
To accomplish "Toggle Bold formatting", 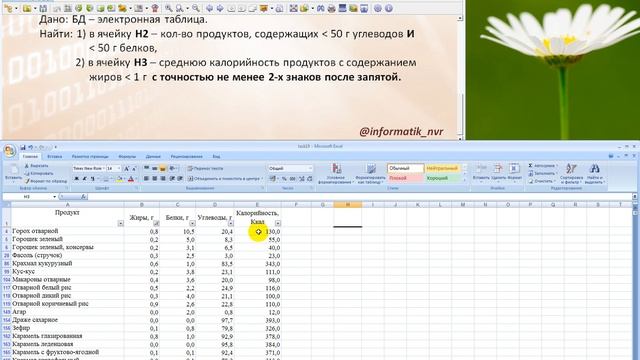I will coord(76,179).
